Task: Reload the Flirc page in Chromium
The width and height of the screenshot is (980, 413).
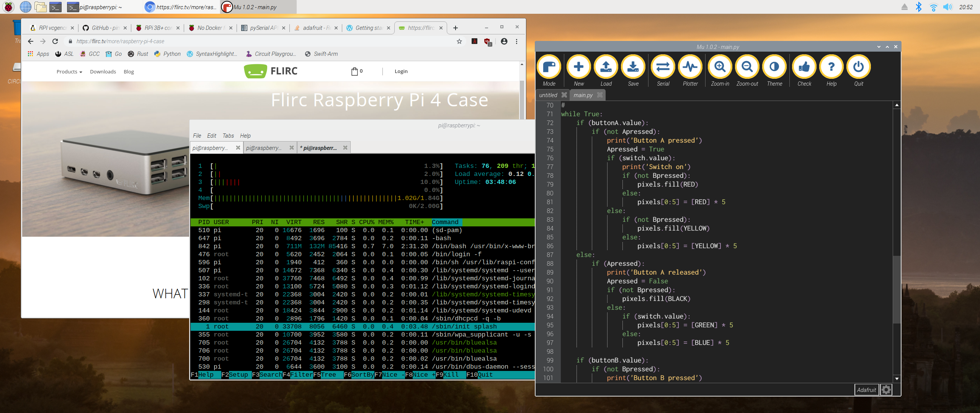Action: click(x=55, y=41)
